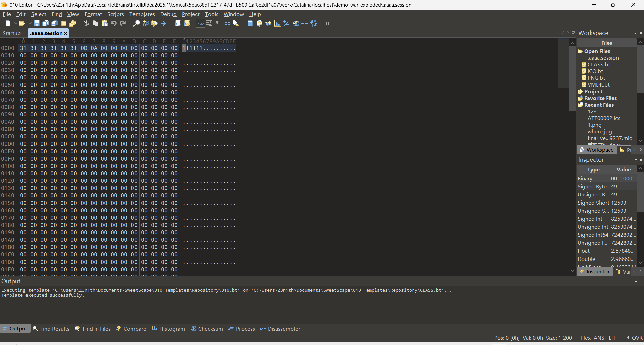Click the Save file toolbar icon

[x=37, y=23]
